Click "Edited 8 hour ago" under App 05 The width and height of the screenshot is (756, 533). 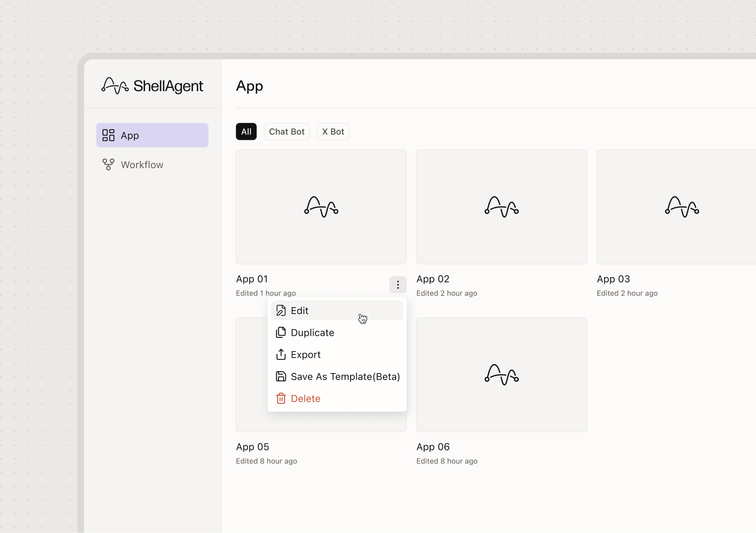click(266, 461)
